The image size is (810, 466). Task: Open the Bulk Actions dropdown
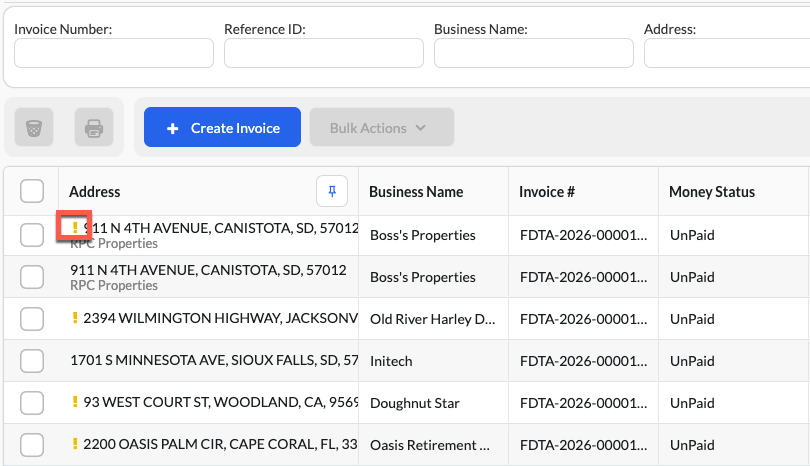pyautogui.click(x=382, y=127)
